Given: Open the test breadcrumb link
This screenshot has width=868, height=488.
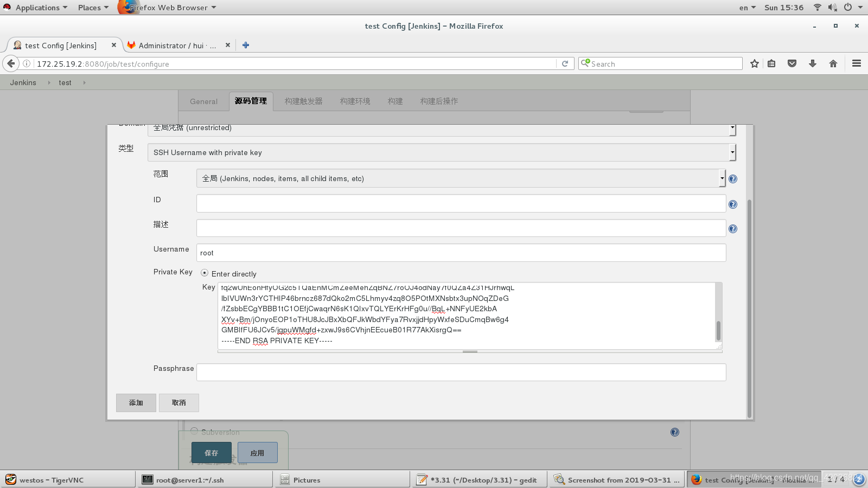Looking at the screenshot, I should [65, 82].
